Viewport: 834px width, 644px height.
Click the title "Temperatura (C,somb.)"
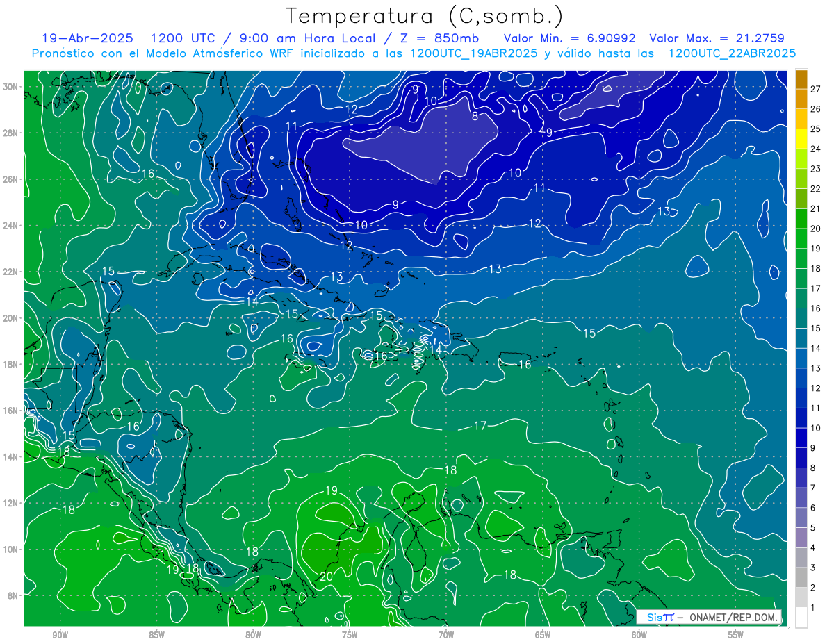pyautogui.click(x=424, y=16)
